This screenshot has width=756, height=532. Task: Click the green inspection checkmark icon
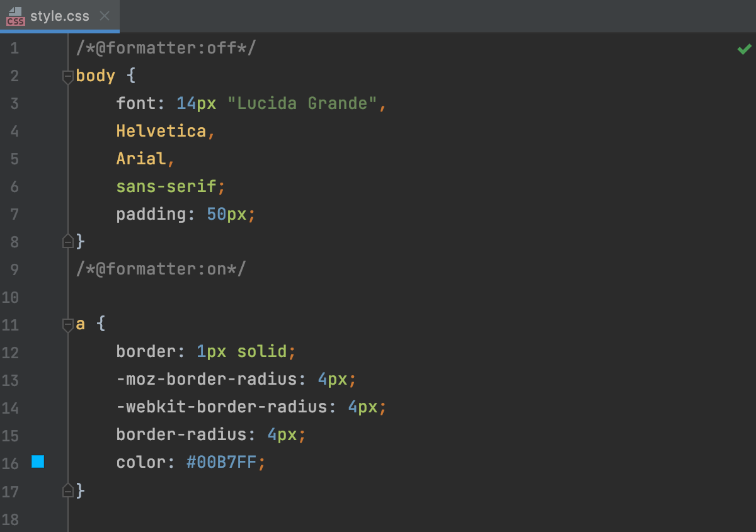point(744,49)
